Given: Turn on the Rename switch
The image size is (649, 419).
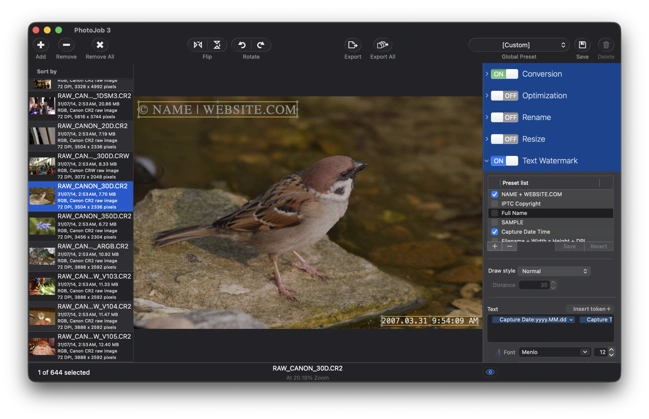Looking at the screenshot, I should coord(504,117).
